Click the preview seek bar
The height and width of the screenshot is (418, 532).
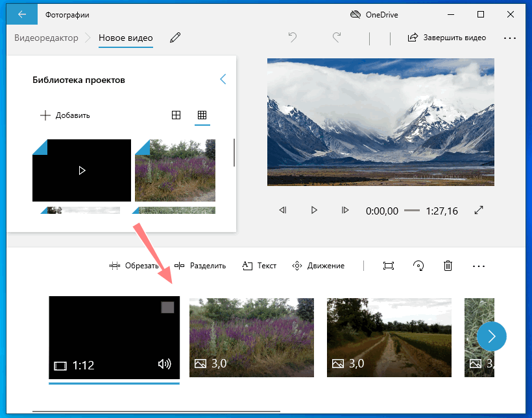pyautogui.click(x=411, y=211)
